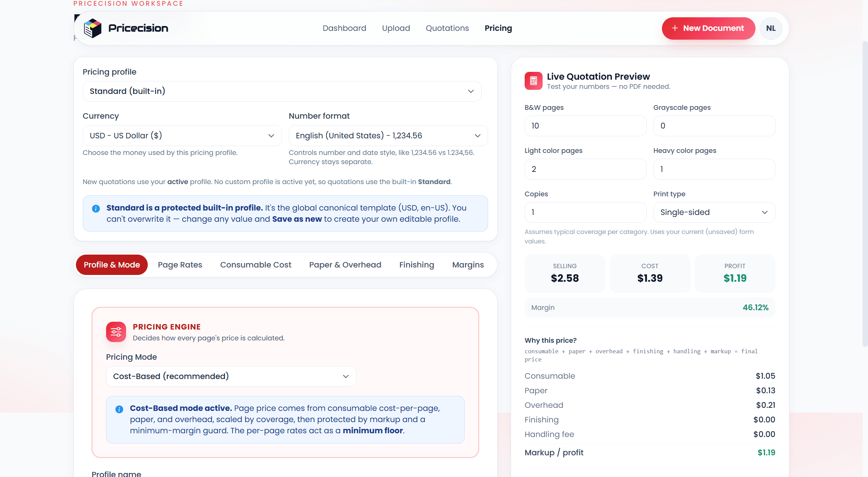Open the Pricing Mode dropdown
868x477 pixels.
pyautogui.click(x=231, y=376)
